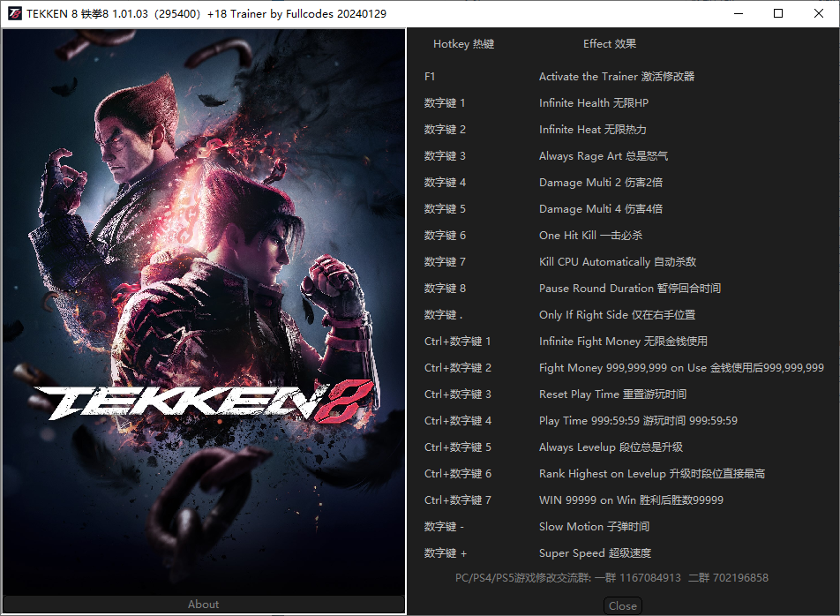Click Infinite Heat 无限热力 option
840x616 pixels.
(593, 130)
